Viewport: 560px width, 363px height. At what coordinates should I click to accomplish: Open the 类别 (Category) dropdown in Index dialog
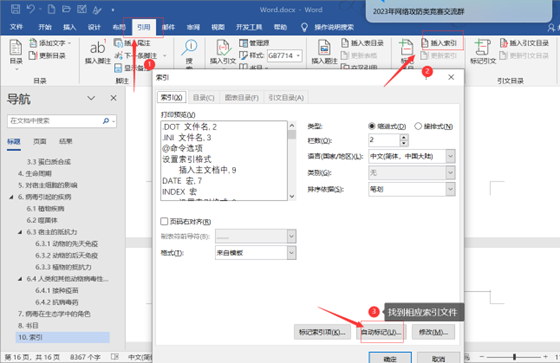pyautogui.click(x=450, y=173)
